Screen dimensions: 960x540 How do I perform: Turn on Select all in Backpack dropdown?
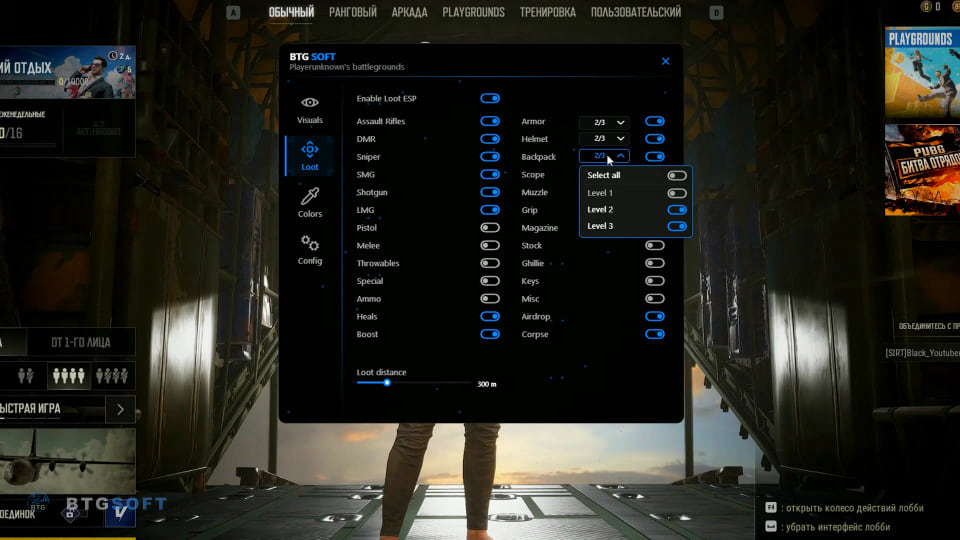[x=677, y=176]
